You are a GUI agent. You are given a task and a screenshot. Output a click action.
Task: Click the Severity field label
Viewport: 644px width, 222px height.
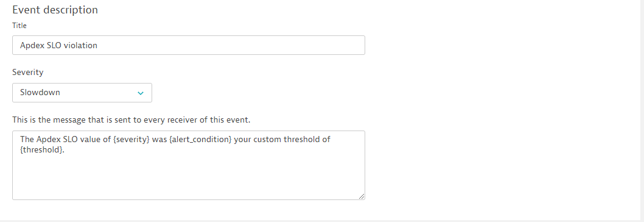27,72
